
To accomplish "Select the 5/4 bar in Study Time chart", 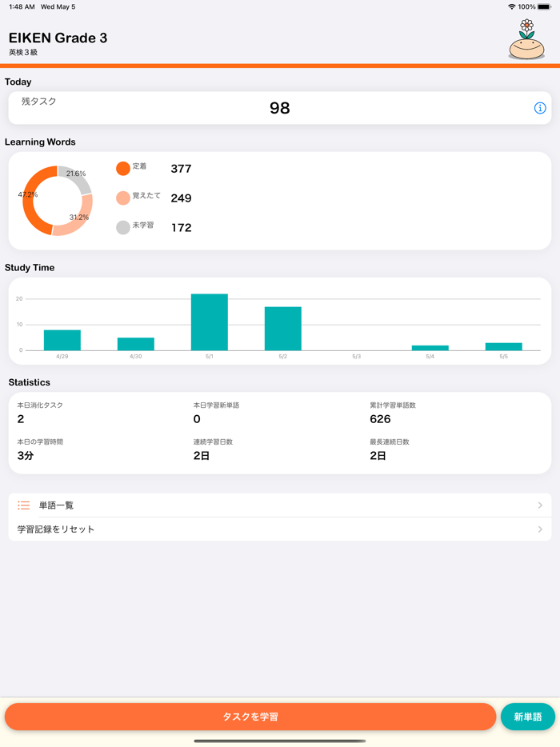I will [430, 348].
